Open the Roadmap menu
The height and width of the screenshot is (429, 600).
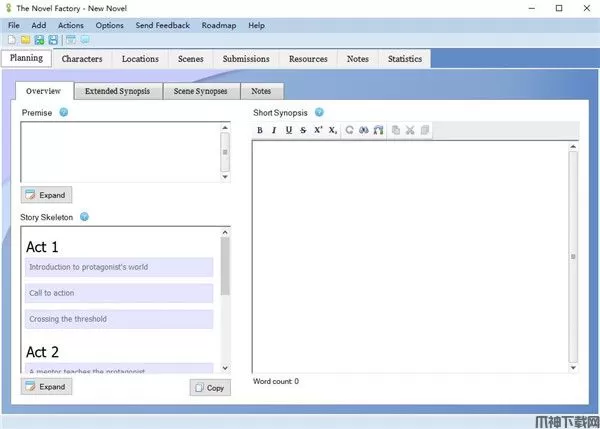[219, 25]
